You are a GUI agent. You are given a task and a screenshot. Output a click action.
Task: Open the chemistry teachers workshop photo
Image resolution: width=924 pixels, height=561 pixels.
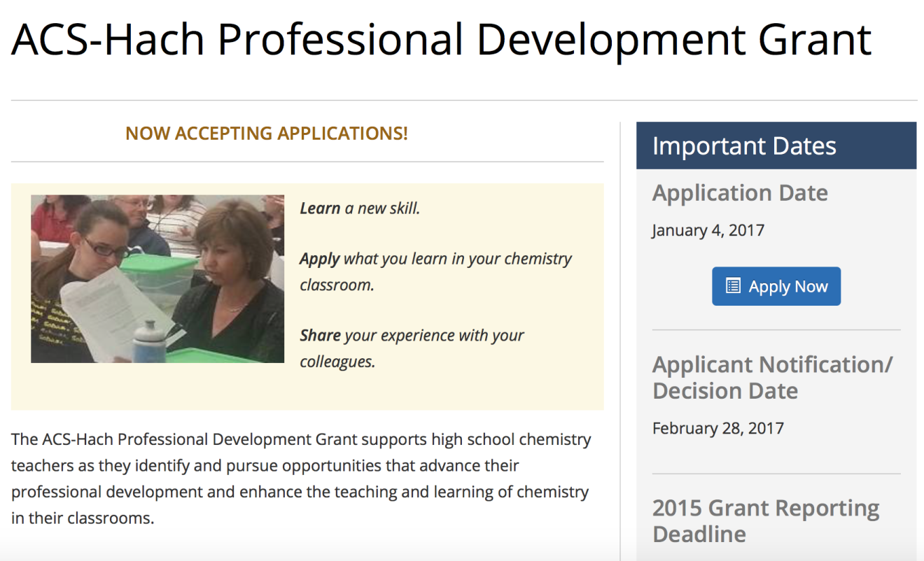pos(157,278)
